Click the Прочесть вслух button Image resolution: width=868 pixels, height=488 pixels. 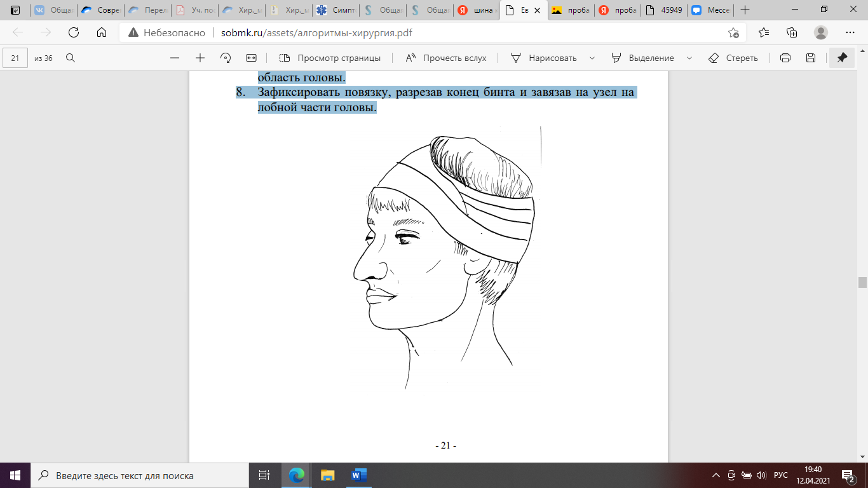446,58
